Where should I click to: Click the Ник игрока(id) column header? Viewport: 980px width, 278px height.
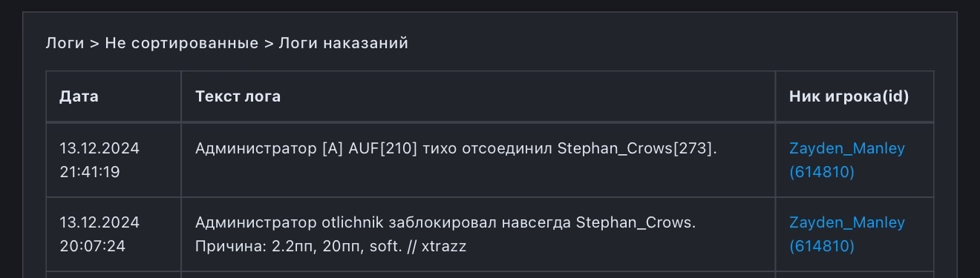coord(849,96)
